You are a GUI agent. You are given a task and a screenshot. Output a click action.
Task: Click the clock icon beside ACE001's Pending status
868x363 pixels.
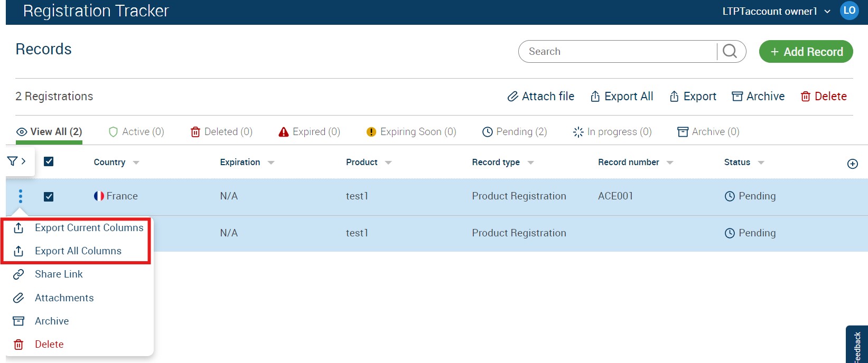(x=730, y=196)
